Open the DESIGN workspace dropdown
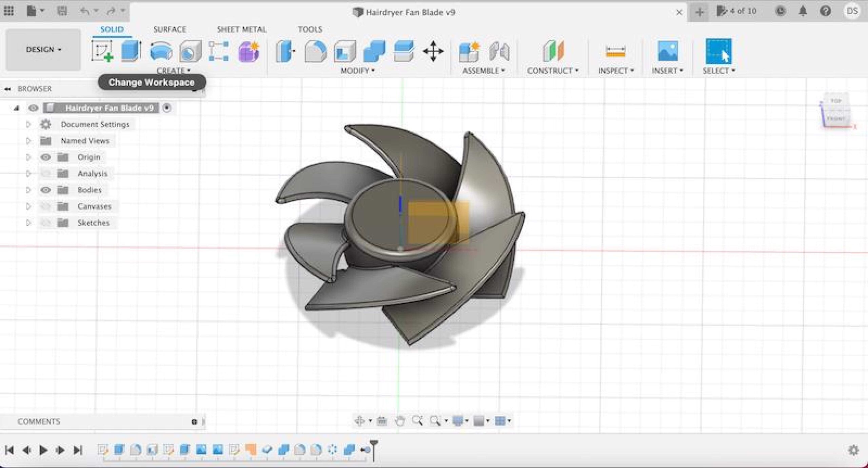Viewport: 868px width, 468px height. (43, 50)
